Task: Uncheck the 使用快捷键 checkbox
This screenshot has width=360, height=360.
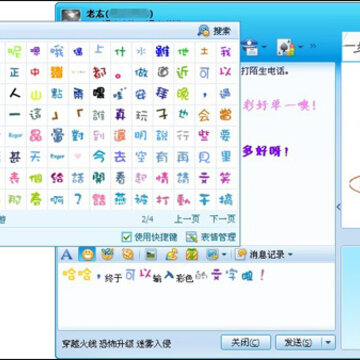Action: pyautogui.click(x=126, y=237)
